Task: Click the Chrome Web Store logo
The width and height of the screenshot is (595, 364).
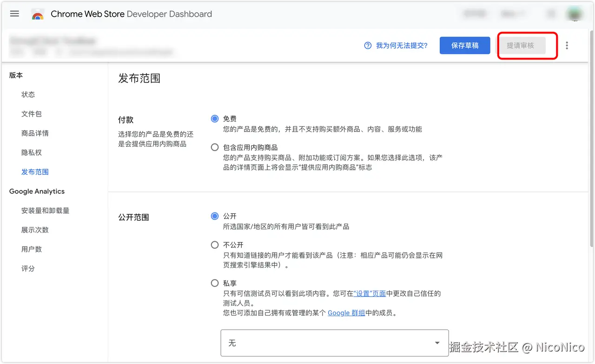Action: pos(38,13)
